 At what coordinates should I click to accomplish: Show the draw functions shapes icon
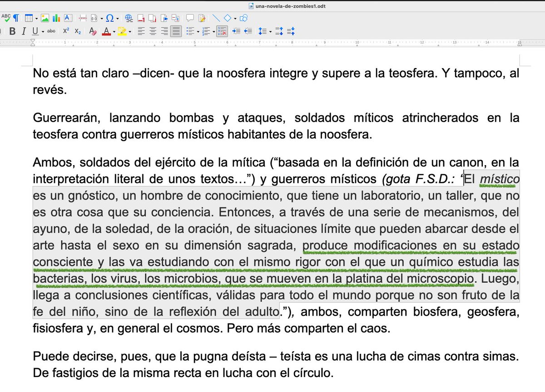243,18
